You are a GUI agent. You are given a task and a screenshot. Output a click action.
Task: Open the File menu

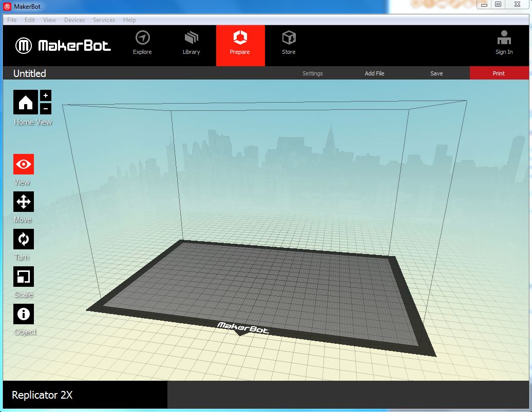coord(12,20)
